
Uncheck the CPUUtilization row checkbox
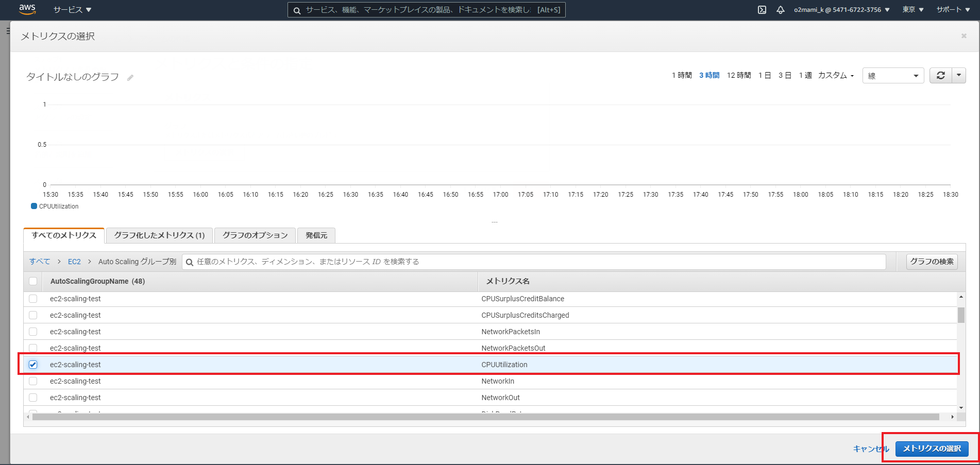(33, 365)
